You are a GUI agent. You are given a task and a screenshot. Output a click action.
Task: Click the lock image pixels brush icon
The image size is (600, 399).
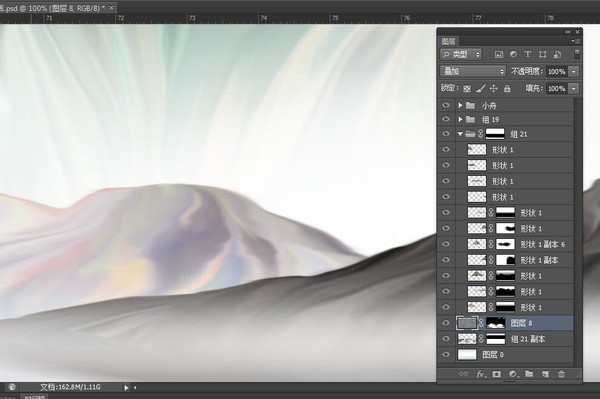pos(481,89)
